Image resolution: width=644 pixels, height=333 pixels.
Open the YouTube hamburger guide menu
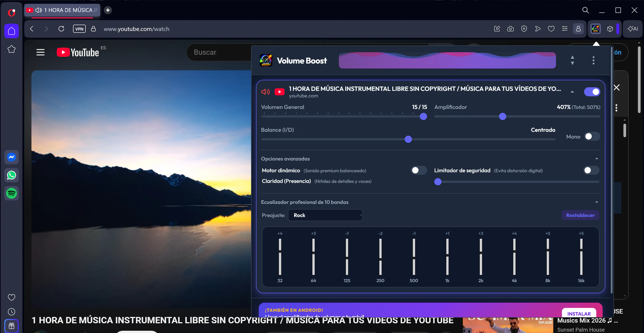(40, 52)
